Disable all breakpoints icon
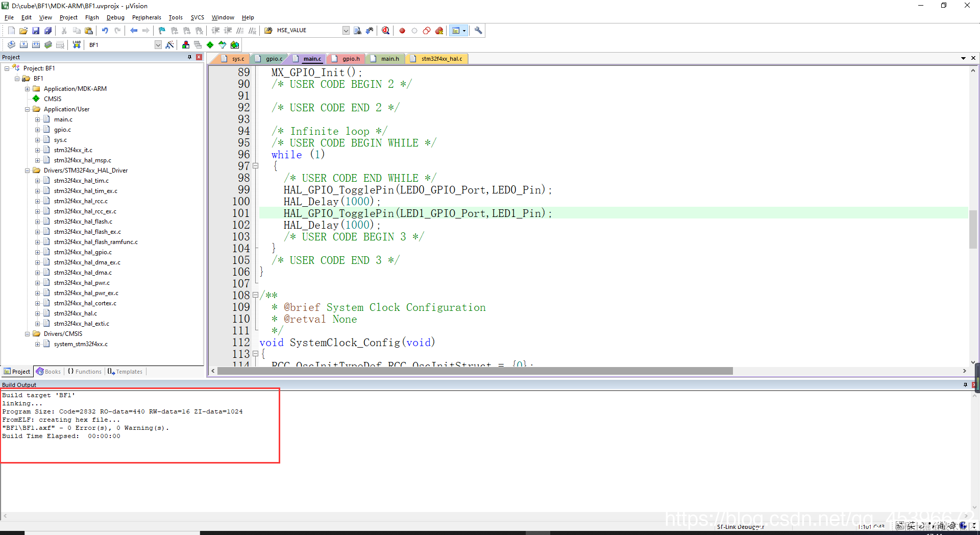 (427, 31)
